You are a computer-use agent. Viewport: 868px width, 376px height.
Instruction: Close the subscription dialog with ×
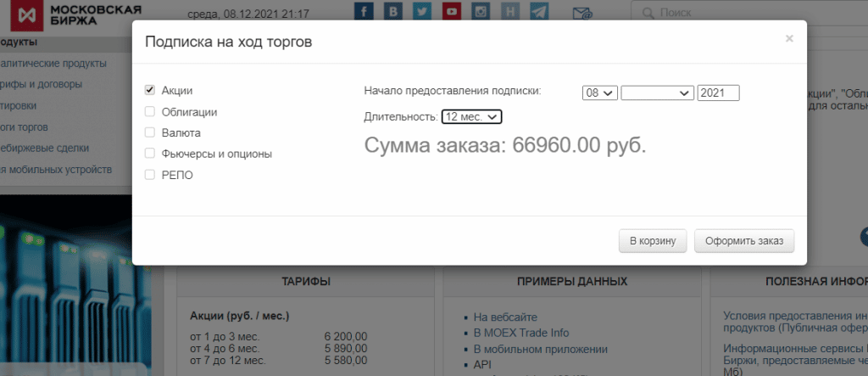(x=789, y=38)
